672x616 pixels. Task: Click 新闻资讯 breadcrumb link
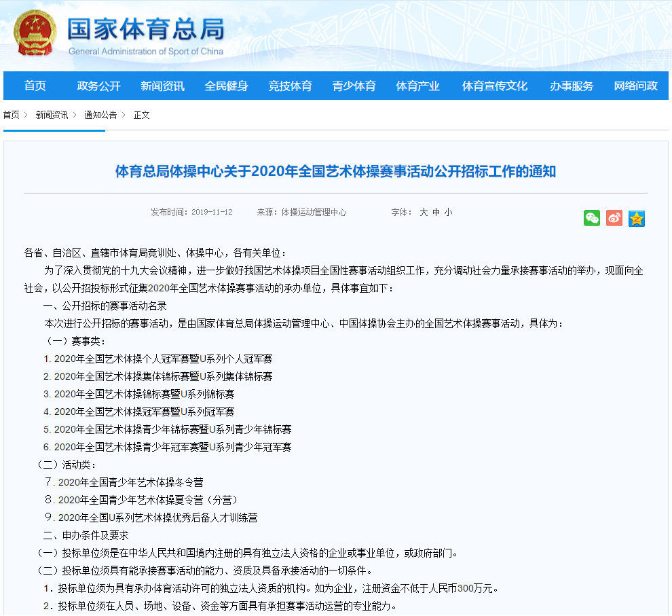point(52,115)
